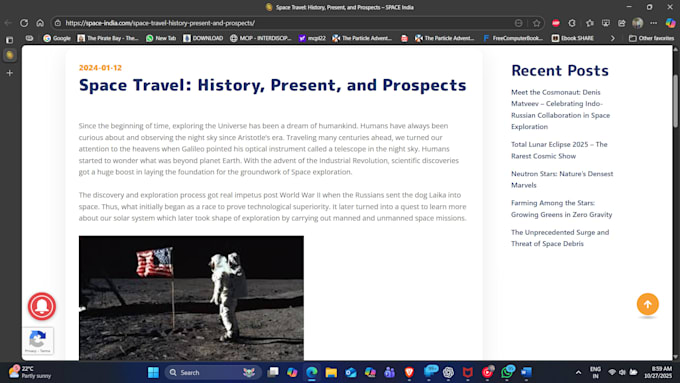The width and height of the screenshot is (680, 383).
Task: Open the New Tab WhatsApp bookmark
Action: [161, 38]
